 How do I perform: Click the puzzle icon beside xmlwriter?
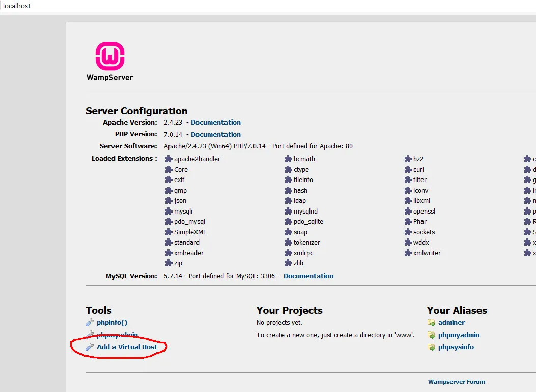(408, 253)
